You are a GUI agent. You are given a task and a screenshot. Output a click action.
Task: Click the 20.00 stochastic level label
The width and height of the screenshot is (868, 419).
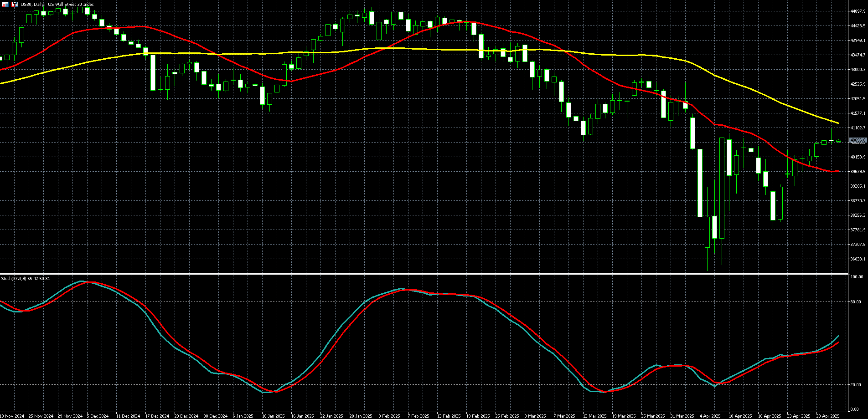[856, 385]
